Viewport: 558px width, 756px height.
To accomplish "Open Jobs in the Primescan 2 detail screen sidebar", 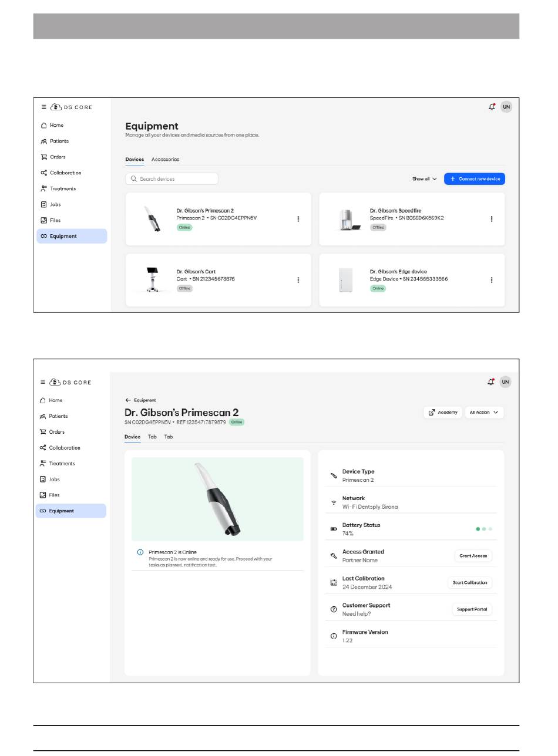I will point(50,480).
